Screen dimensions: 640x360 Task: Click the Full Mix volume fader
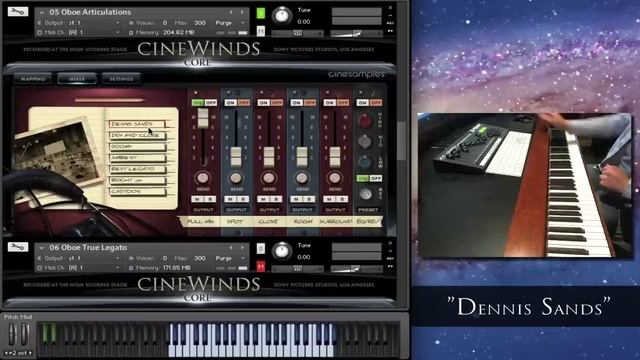point(203,119)
